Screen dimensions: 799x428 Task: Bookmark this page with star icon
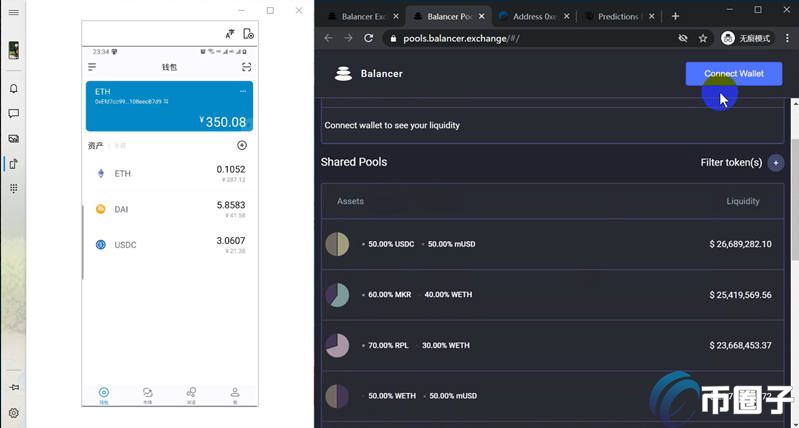[x=703, y=38]
